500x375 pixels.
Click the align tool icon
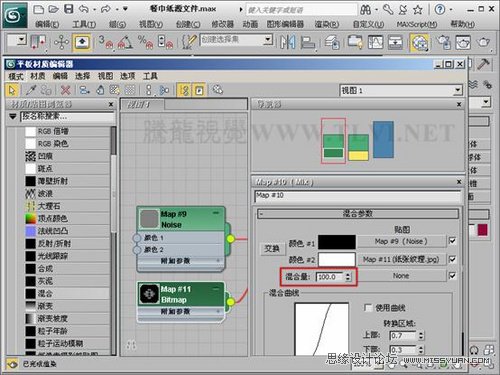pyautogui.click(x=307, y=43)
